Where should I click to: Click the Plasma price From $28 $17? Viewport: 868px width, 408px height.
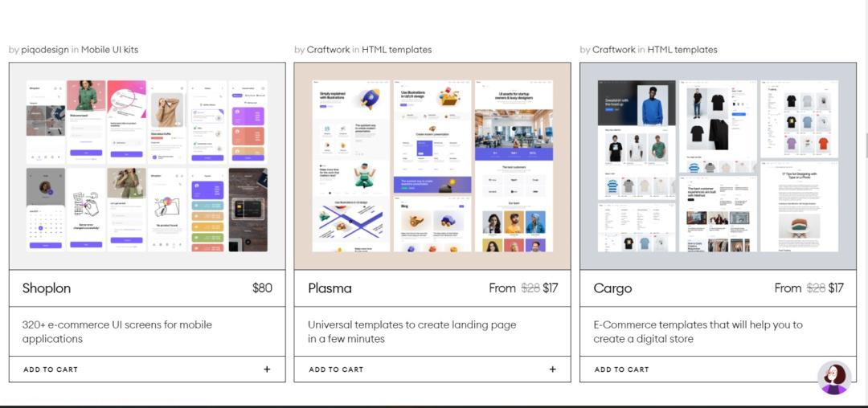click(x=524, y=288)
